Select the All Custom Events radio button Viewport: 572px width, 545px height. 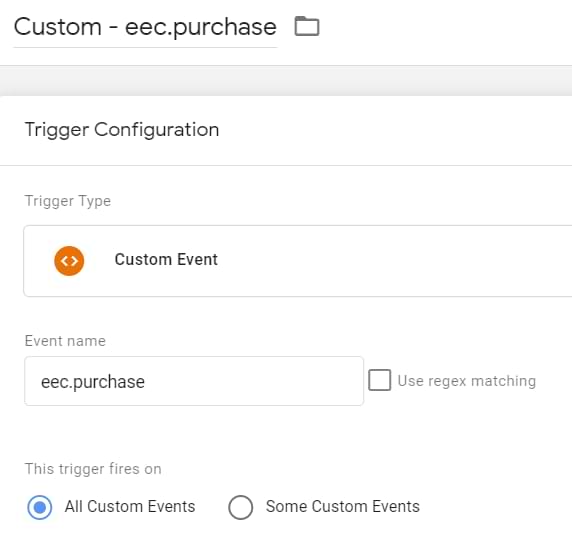click(x=40, y=507)
